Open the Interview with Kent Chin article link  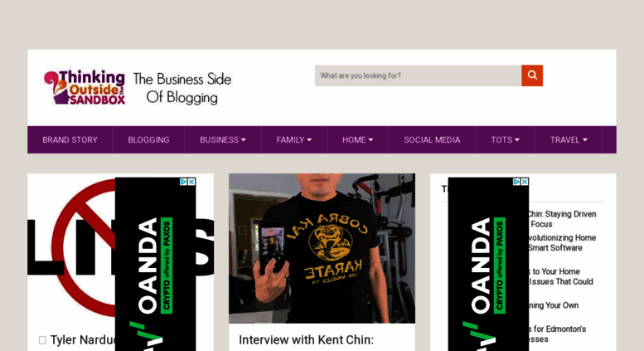tap(307, 340)
